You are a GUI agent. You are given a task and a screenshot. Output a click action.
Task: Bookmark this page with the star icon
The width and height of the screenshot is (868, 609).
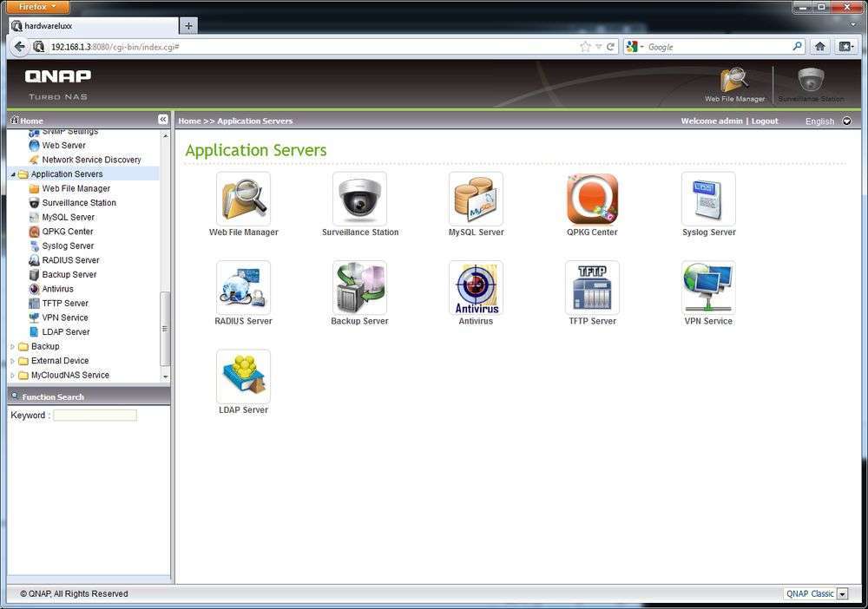[585, 47]
